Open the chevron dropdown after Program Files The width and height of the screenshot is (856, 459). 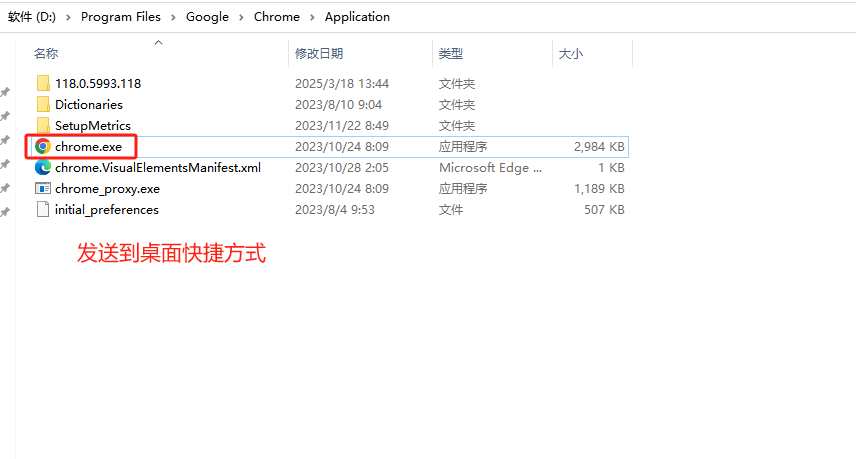[x=173, y=17]
